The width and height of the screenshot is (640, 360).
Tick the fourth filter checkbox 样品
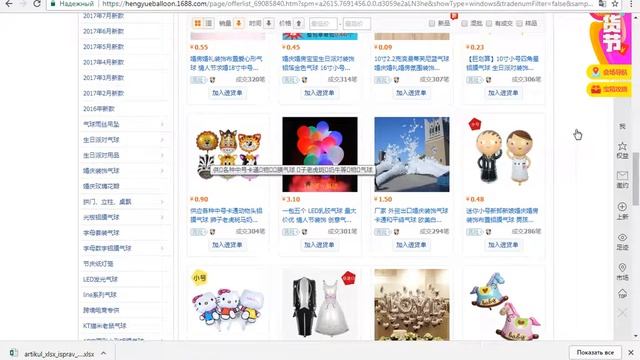click(519, 24)
